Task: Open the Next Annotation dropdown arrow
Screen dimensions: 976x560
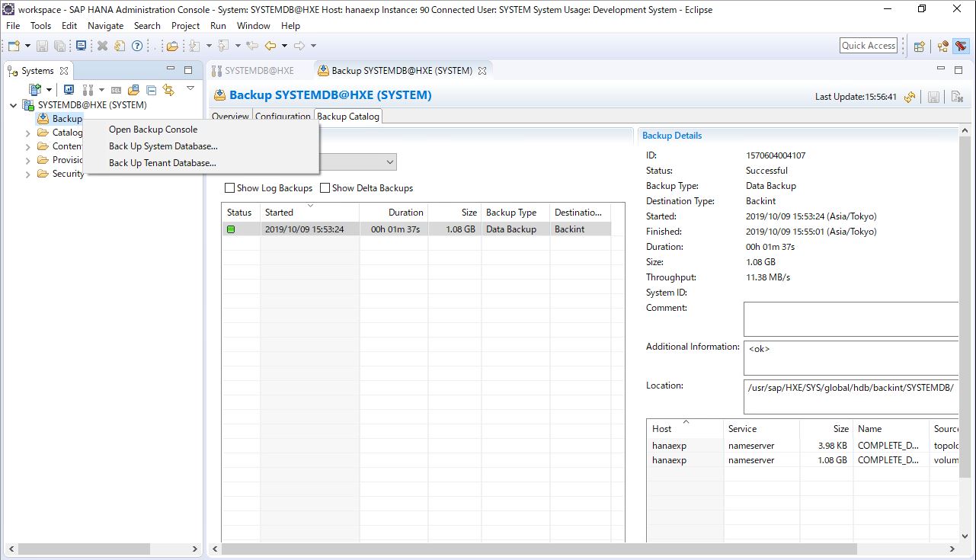Action: click(x=209, y=46)
